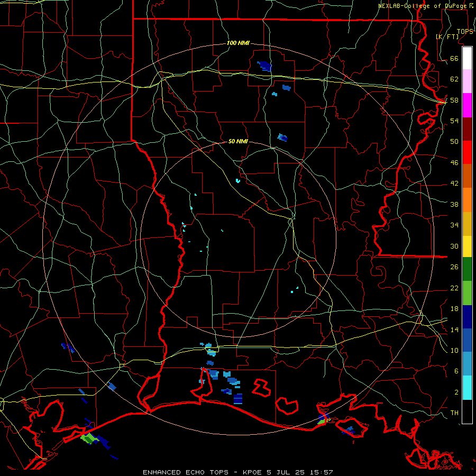Click the black TH legend swatch
Image resolution: width=476 pixels, height=476 pixels.
pyautogui.click(x=467, y=411)
